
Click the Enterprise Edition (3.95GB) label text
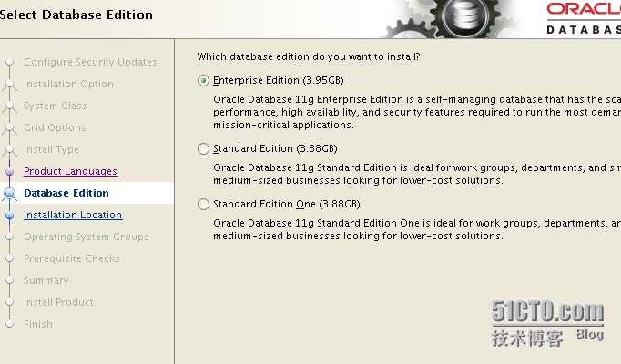click(278, 80)
